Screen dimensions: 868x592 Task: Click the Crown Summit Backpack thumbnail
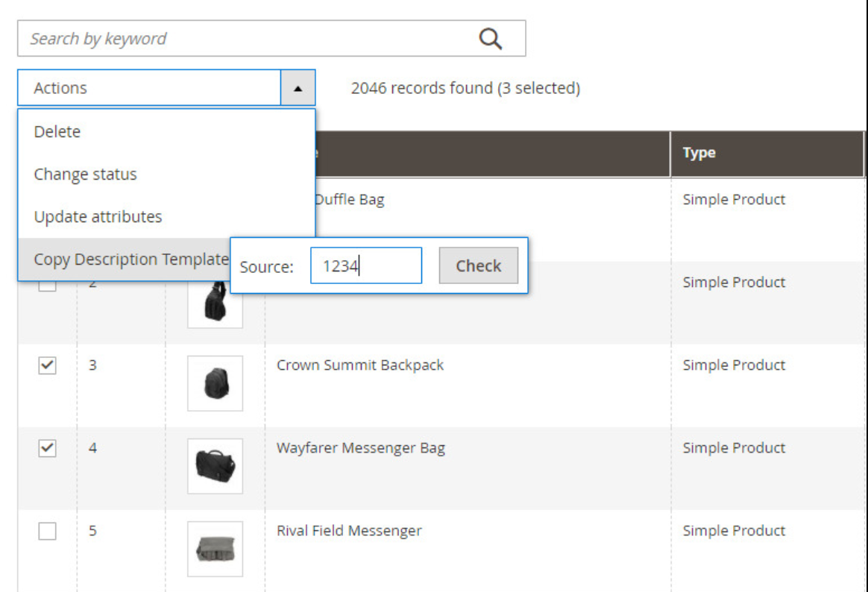(215, 383)
